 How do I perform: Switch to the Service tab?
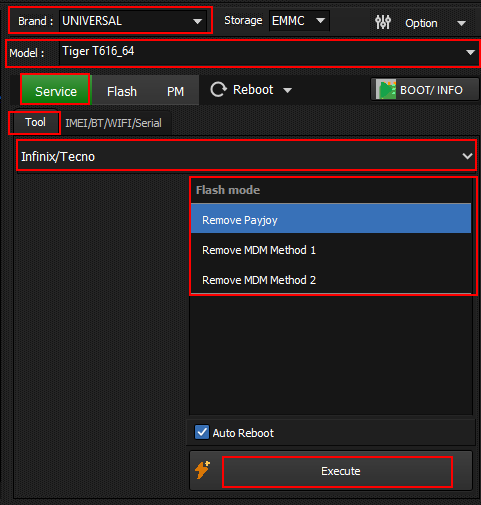(x=56, y=91)
